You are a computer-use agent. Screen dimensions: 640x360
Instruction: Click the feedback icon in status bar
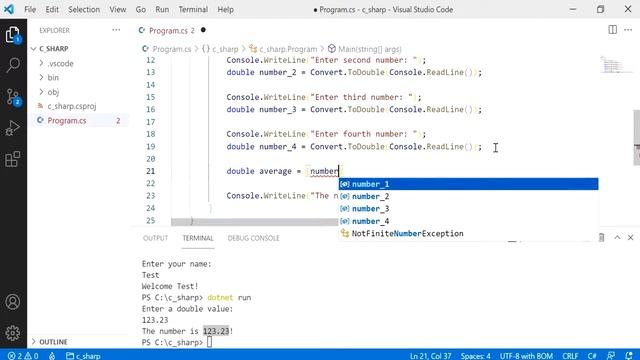pyautogui.click(x=611, y=356)
